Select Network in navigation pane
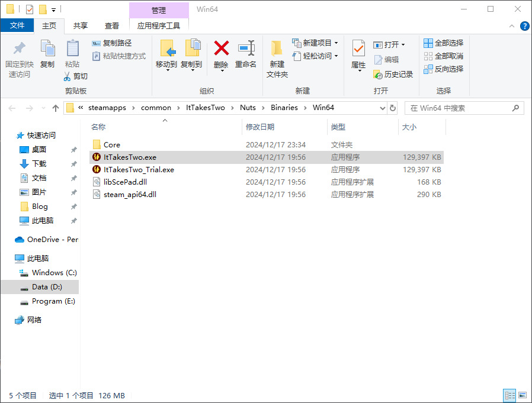Image resolution: width=532 pixels, height=403 pixels. tap(28, 320)
